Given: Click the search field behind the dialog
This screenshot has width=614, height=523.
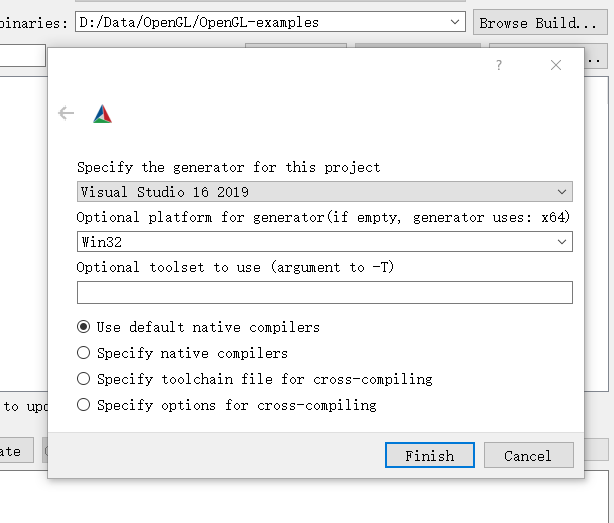Looking at the screenshot, I should [22, 56].
